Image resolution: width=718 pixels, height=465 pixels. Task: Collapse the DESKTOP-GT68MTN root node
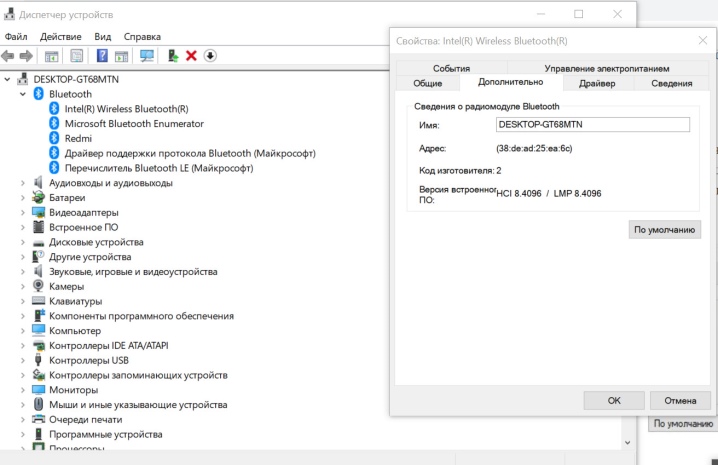pos(7,79)
